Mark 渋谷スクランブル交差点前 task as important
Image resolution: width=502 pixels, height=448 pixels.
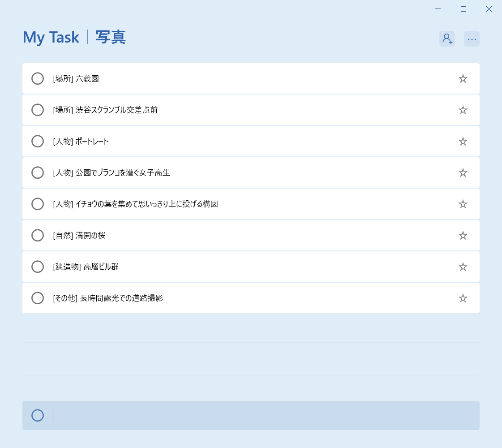tap(463, 110)
